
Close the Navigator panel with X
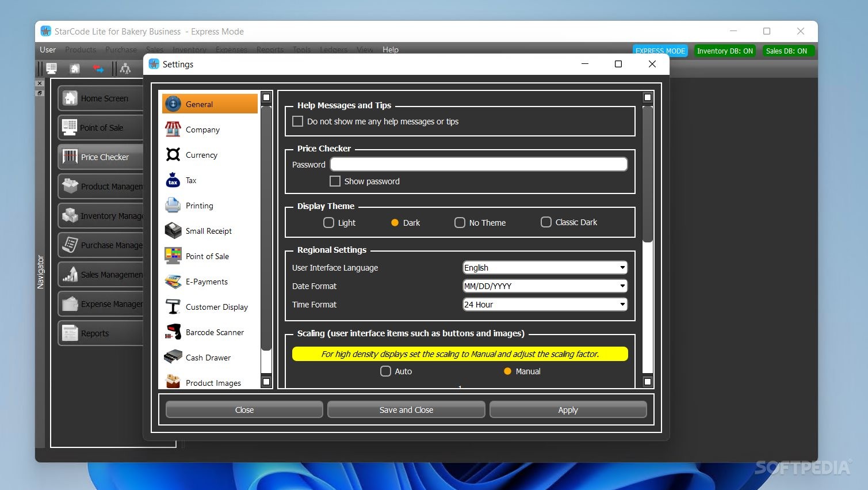pyautogui.click(x=40, y=83)
